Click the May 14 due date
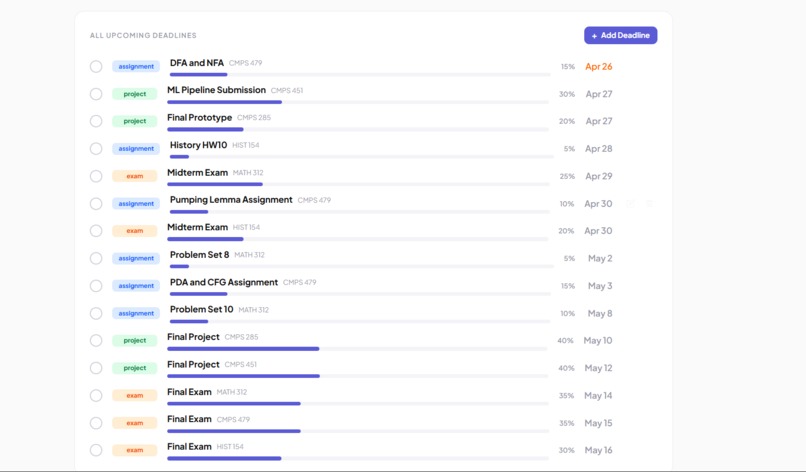 point(598,395)
